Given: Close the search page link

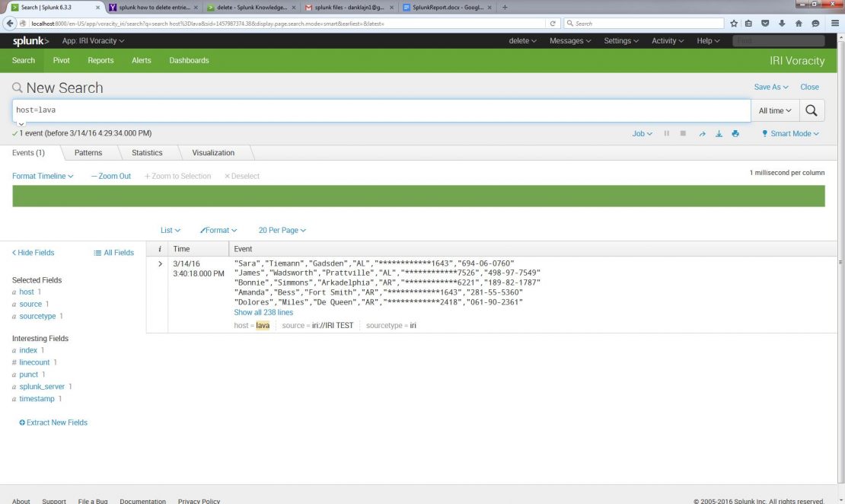Looking at the screenshot, I should [809, 87].
